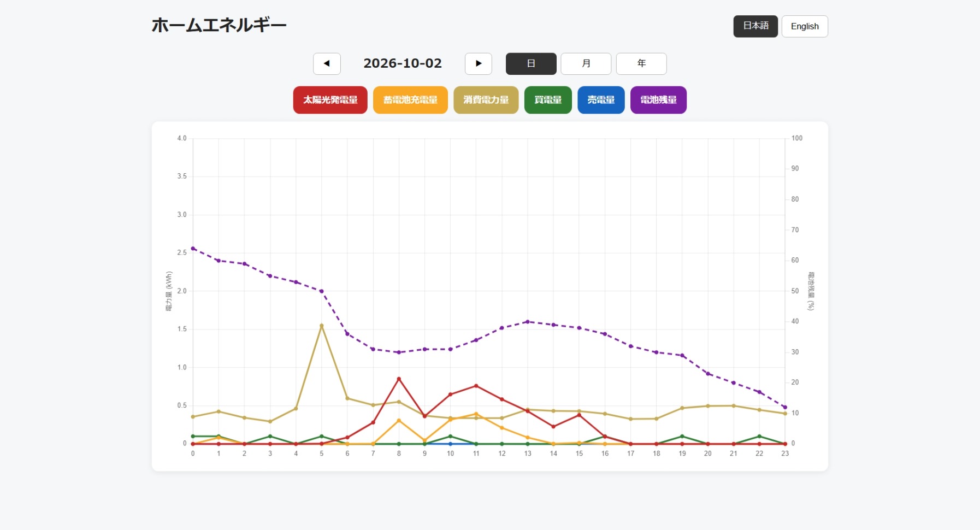Screen dimensions: 980x530
Task: Click the battery level point at hour 23
Action: coord(785,407)
